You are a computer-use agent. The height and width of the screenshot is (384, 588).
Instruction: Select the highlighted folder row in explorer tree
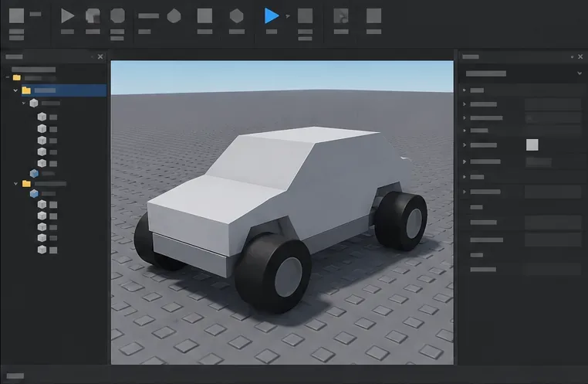coord(64,90)
